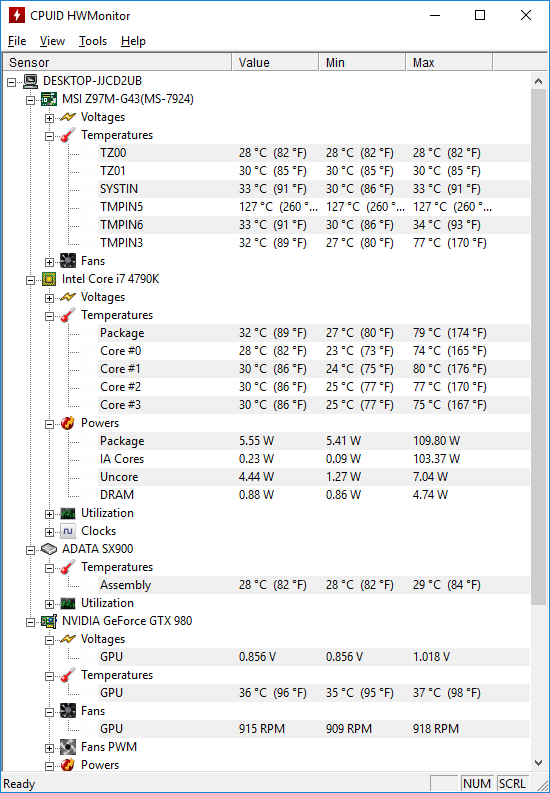Click the motherboard Temperatures thermometer icon
Image resolution: width=550 pixels, height=793 pixels.
68,135
